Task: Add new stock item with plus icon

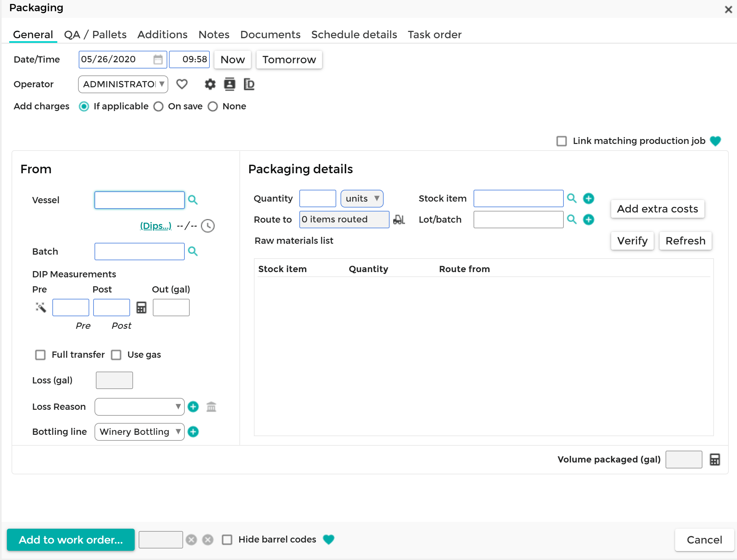Action: [588, 199]
